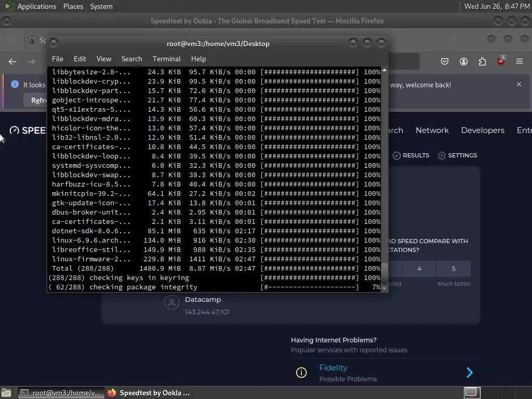Open Speedtest SETTINGS gear link
Viewport: 532px width, 399px height.
pyautogui.click(x=457, y=155)
